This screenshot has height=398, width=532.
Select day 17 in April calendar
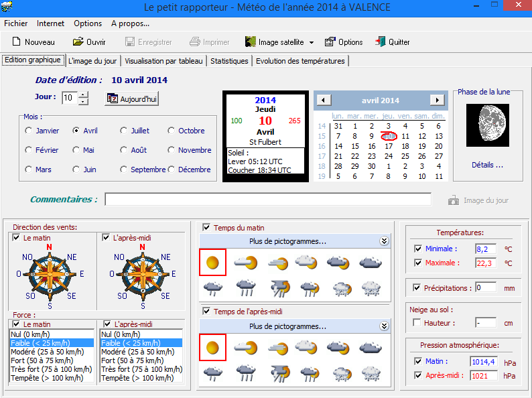point(389,146)
